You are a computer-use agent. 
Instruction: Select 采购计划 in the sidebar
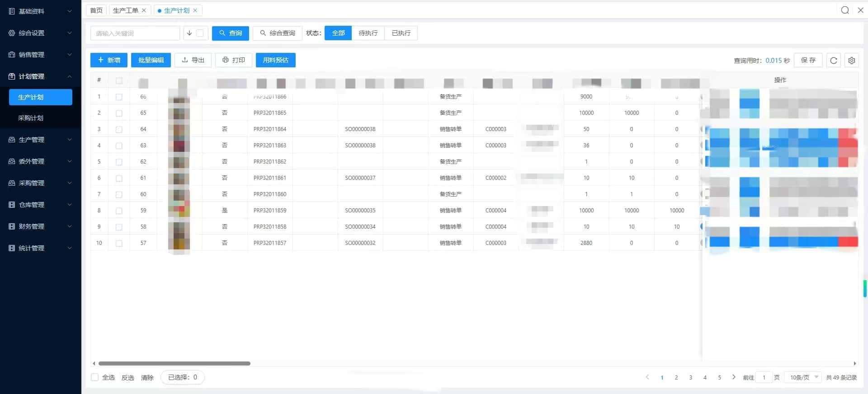click(x=31, y=118)
